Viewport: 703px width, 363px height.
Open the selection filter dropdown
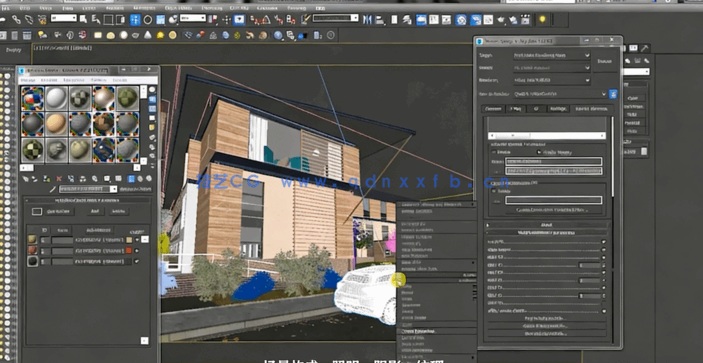point(64,18)
